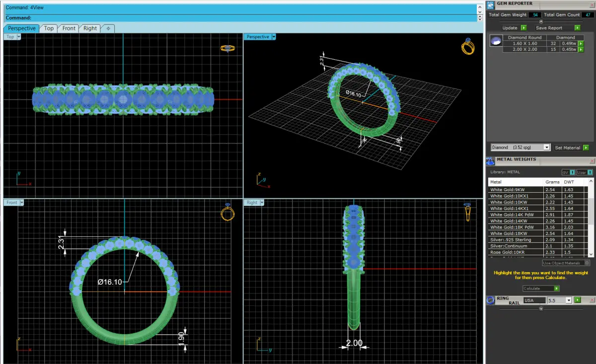Click the Gem Reporter panel icon

pyautogui.click(x=490, y=4)
